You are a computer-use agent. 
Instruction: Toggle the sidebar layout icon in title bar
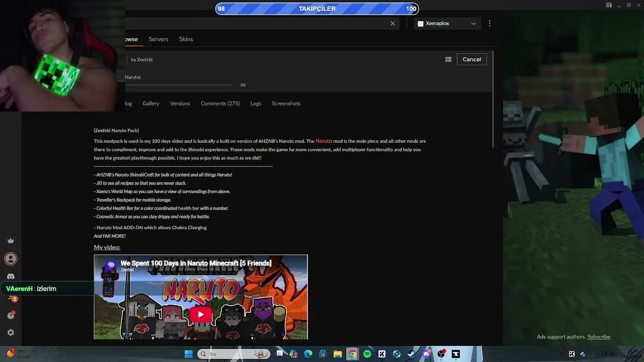[x=609, y=5]
